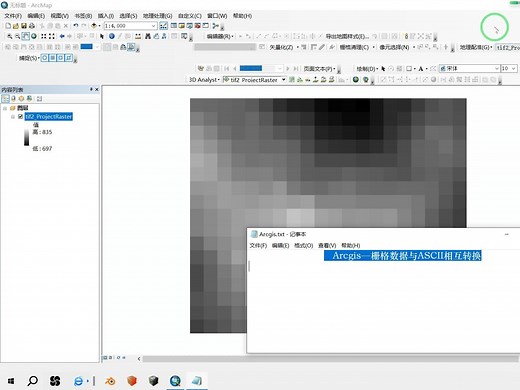Image resolution: width=520 pixels, height=390 pixels.
Task: Open the font size dropdown
Action: coord(514,68)
